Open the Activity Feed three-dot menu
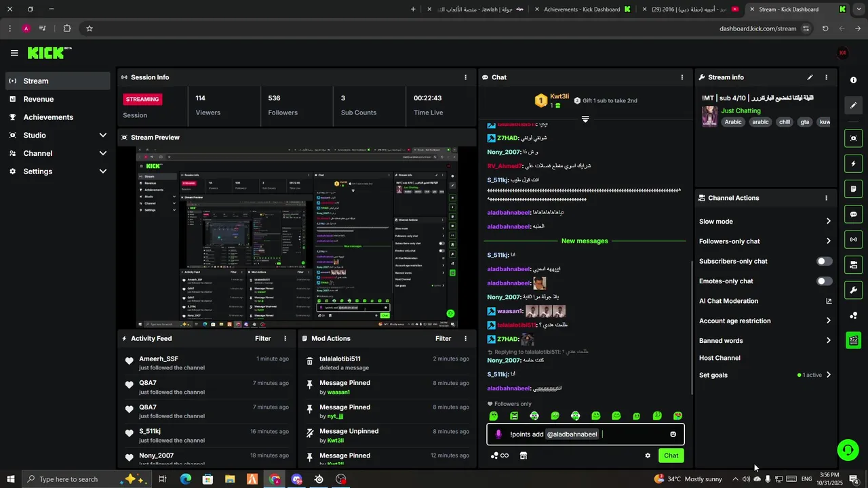868x488 pixels. pos(285,338)
